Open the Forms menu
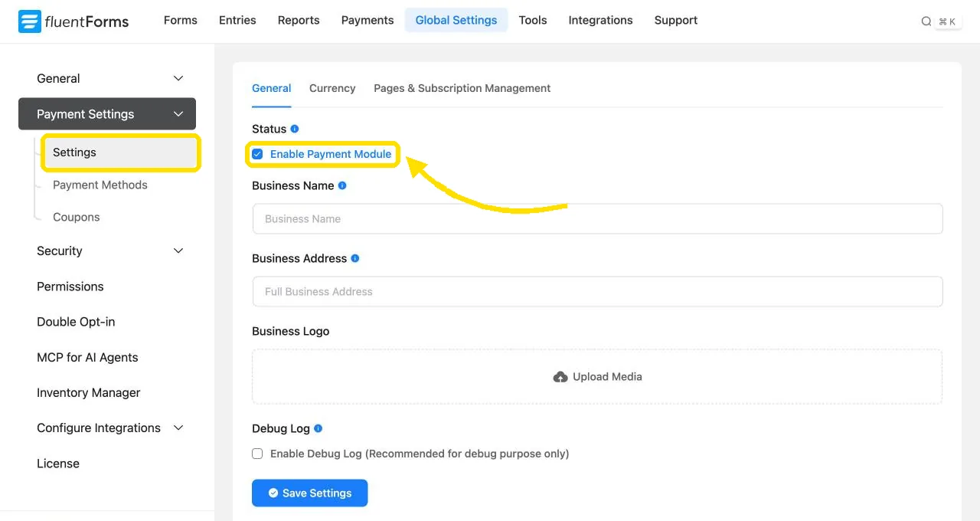 point(181,20)
